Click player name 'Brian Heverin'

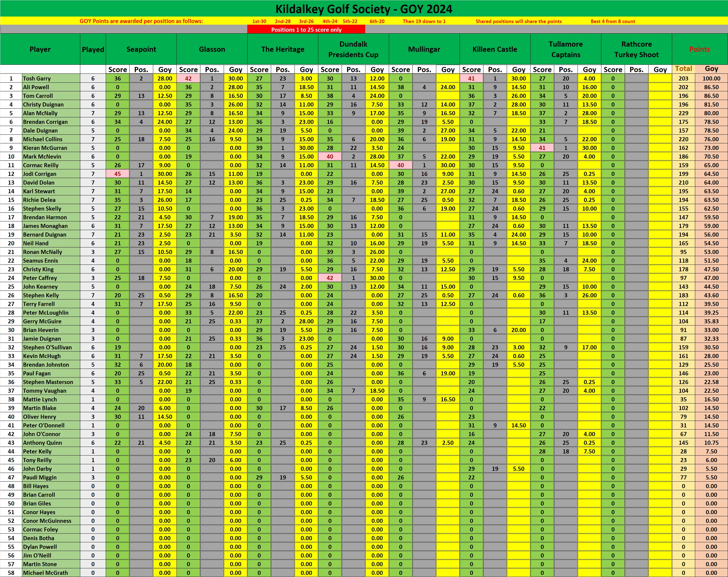pyautogui.click(x=40, y=330)
